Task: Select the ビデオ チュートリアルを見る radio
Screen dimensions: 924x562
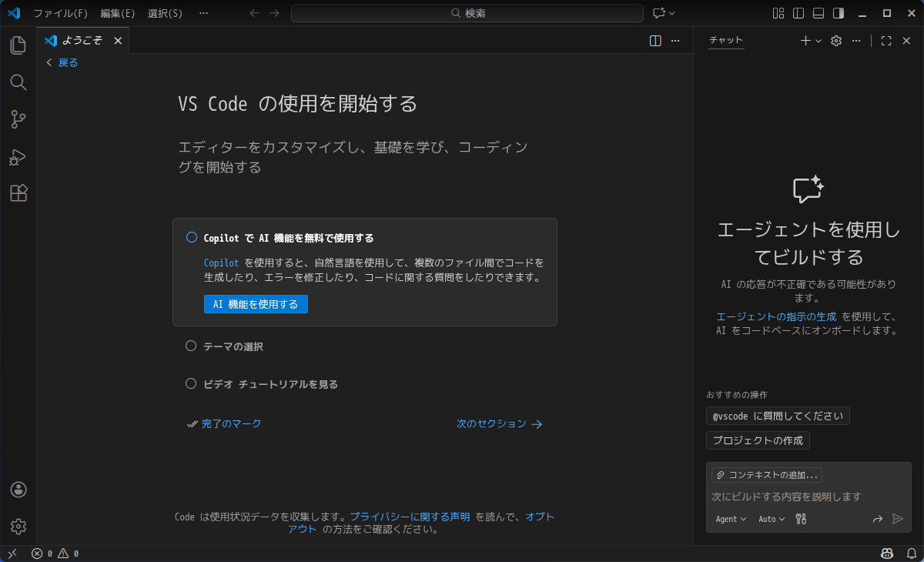Action: click(191, 383)
